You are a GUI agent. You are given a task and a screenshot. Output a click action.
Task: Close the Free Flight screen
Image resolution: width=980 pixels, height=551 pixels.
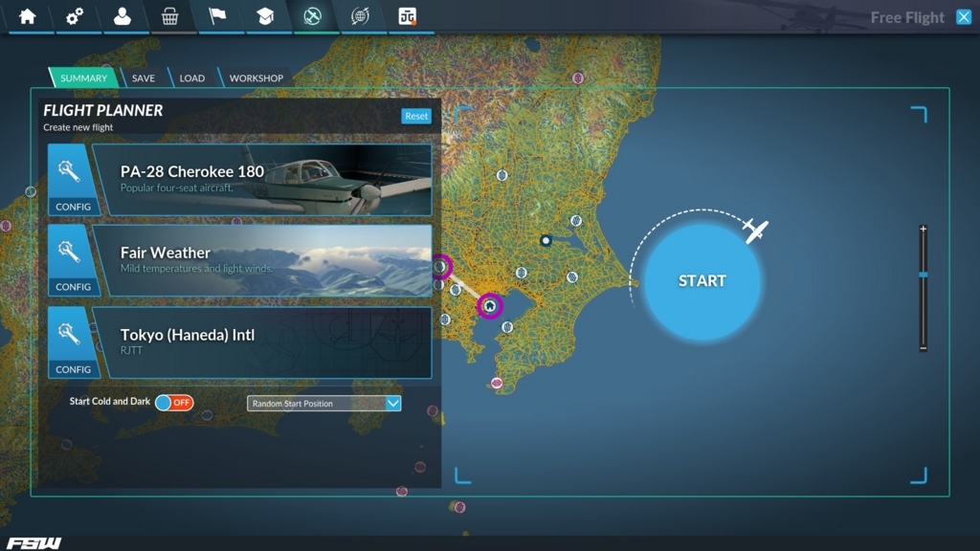pyautogui.click(x=964, y=17)
